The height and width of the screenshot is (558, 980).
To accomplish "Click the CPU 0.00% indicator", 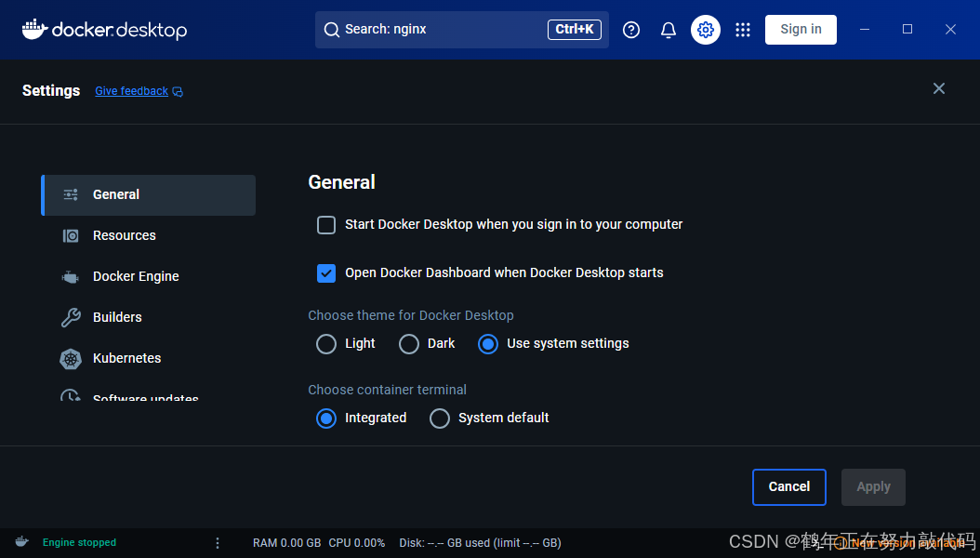I will coord(357,543).
